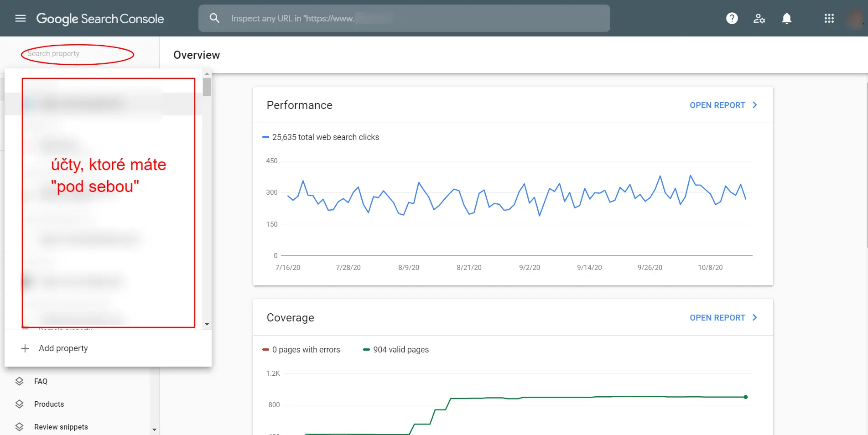Open user and permissions settings icon
868x435 pixels.
point(759,18)
